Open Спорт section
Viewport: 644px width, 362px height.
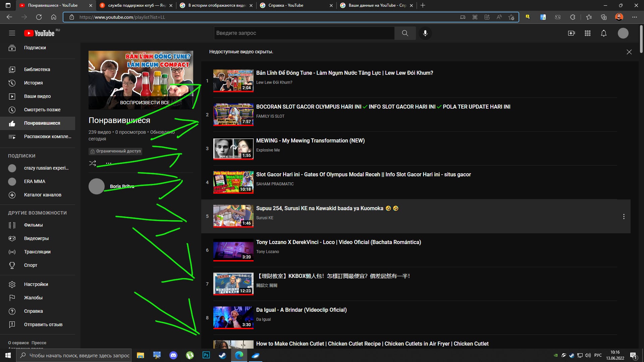(38, 265)
